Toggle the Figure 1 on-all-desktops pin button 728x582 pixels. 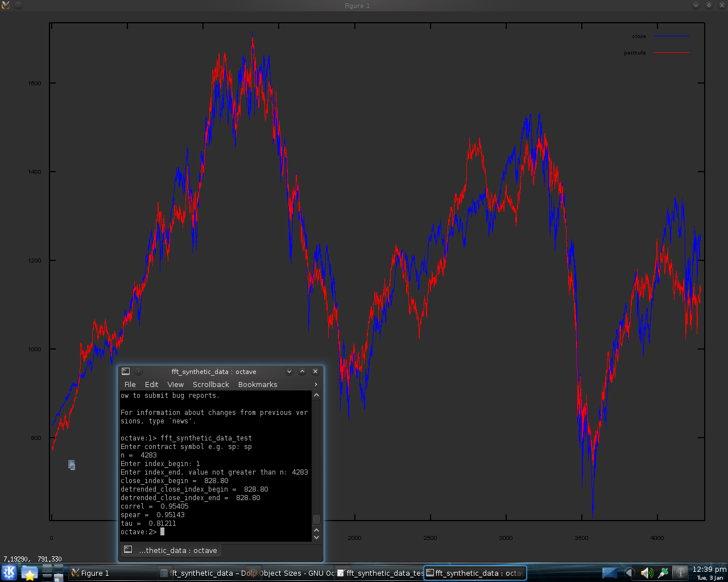[x=18, y=6]
